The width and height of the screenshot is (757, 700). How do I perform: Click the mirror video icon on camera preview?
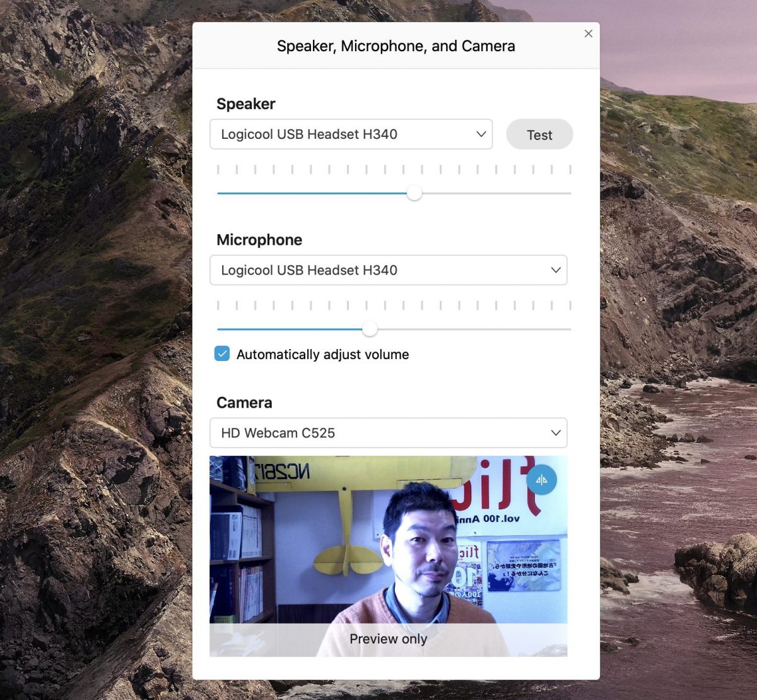click(541, 480)
